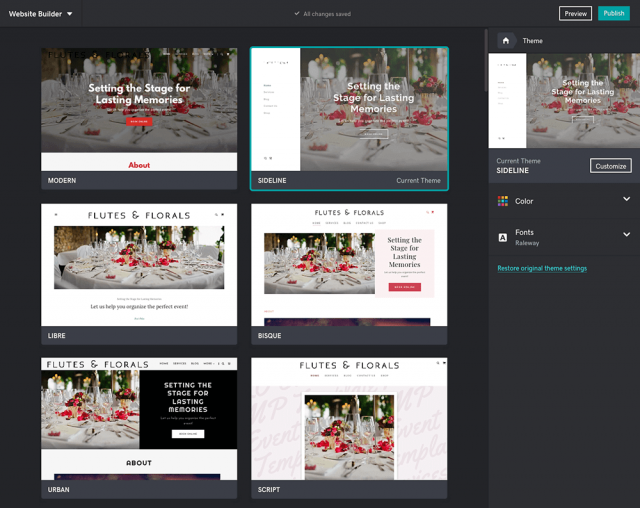Click the Current Theme label under Sideline card

(x=418, y=180)
